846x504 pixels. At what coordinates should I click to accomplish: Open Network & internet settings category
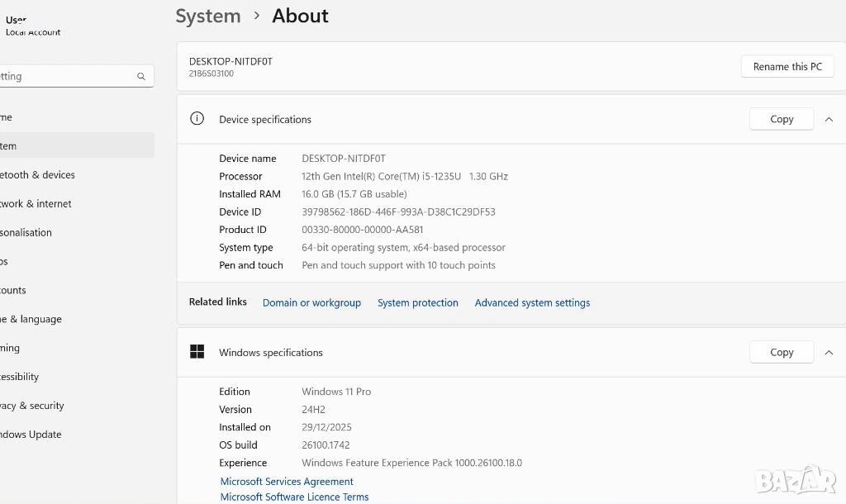(x=36, y=203)
